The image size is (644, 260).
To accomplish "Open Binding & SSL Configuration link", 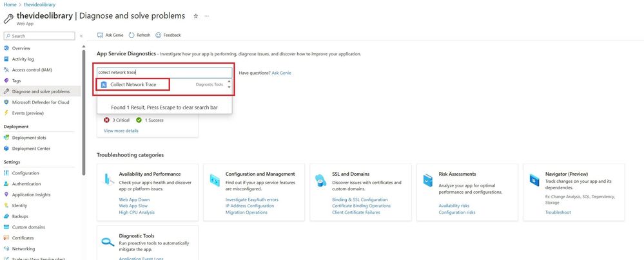I will 360,200.
